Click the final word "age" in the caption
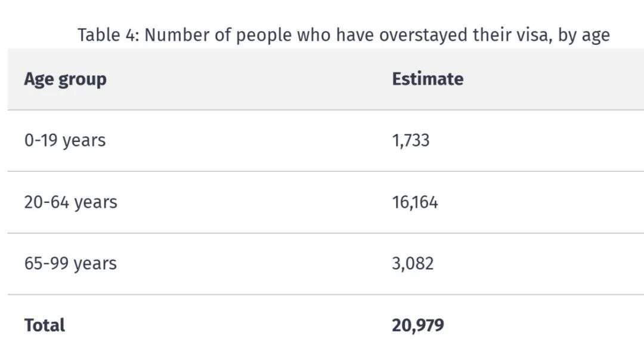This screenshot has width=644, height=348. (x=596, y=36)
